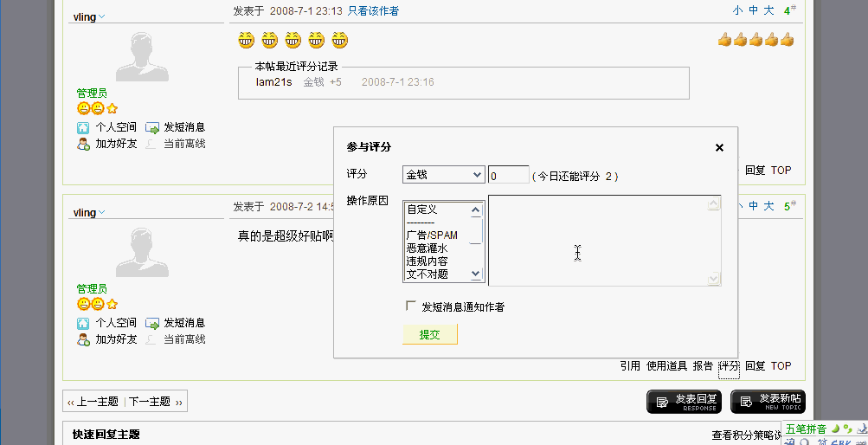The image size is (868, 445).
Task: Click the 5# floor number link
Action: tap(790, 206)
